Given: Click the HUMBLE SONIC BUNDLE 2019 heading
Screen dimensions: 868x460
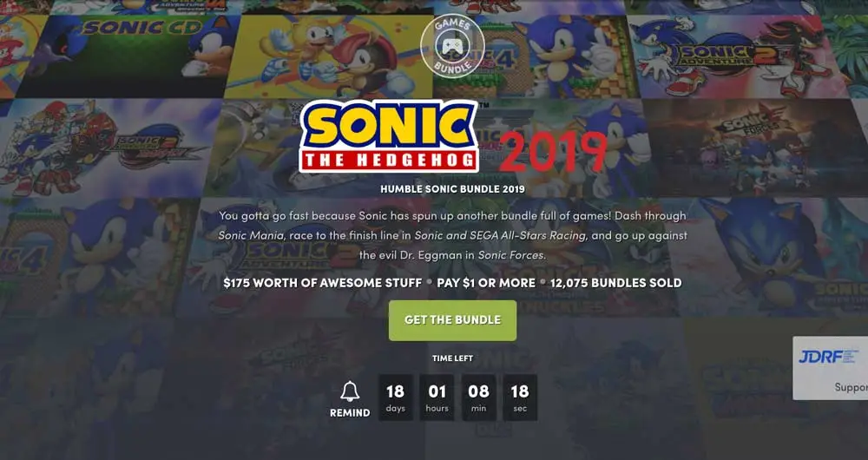Looking at the screenshot, I should (452, 188).
